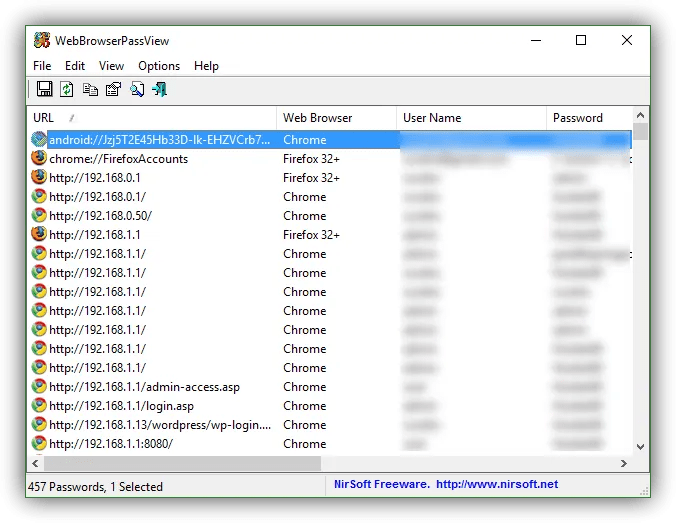Click the Chrome icon beside login.asp row

pos(39,405)
